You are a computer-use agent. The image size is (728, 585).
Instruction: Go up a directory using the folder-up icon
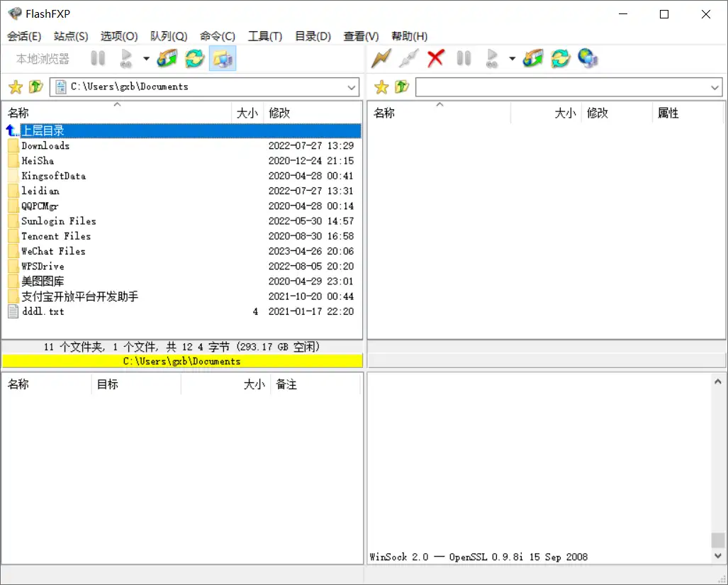tap(35, 87)
